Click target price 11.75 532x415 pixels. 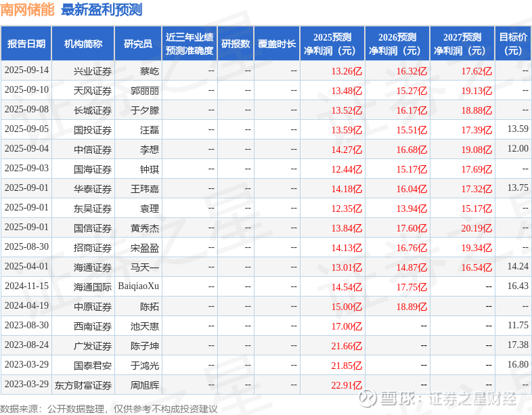click(518, 326)
